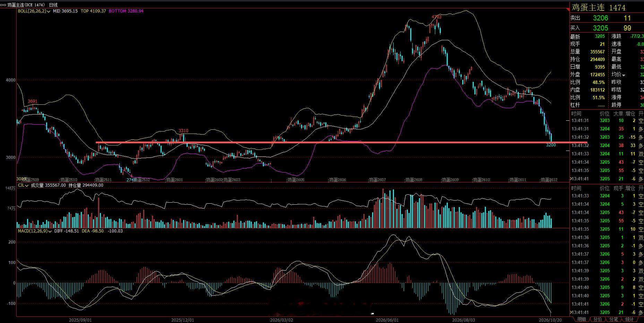This screenshot has width=644, height=323.
Task: Click the 鸡蛋2510 contract marker
Action: [x=69, y=180]
